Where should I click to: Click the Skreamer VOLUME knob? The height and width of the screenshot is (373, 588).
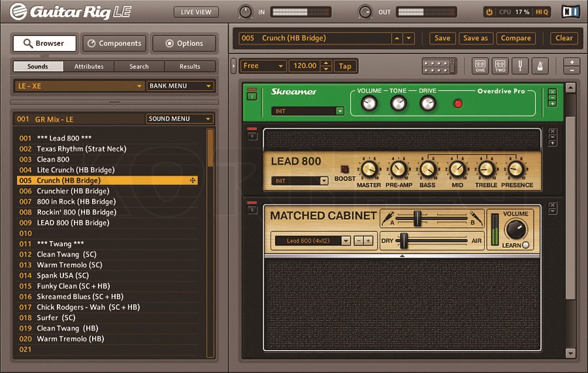tap(369, 103)
